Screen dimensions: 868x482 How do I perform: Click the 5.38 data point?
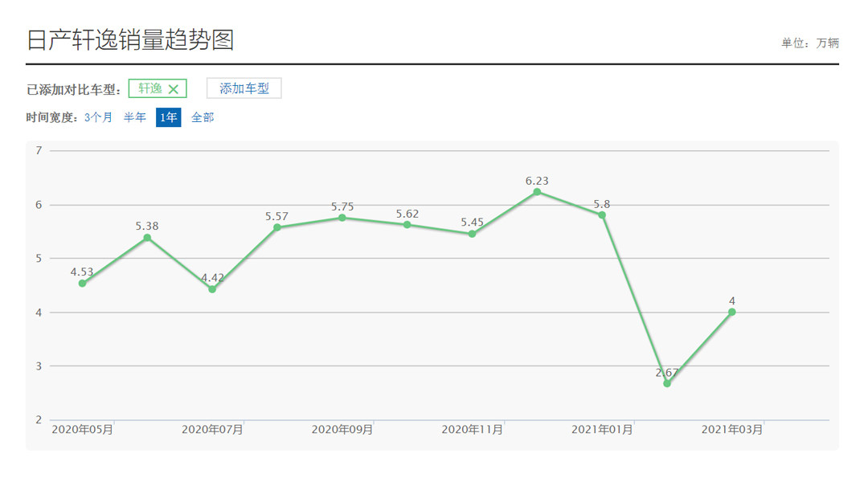pos(147,238)
